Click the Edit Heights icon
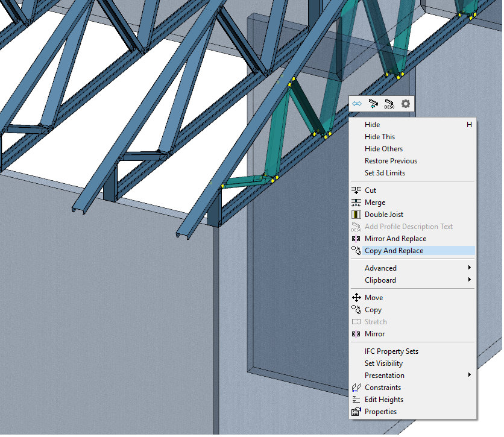504x437 pixels. (356, 400)
